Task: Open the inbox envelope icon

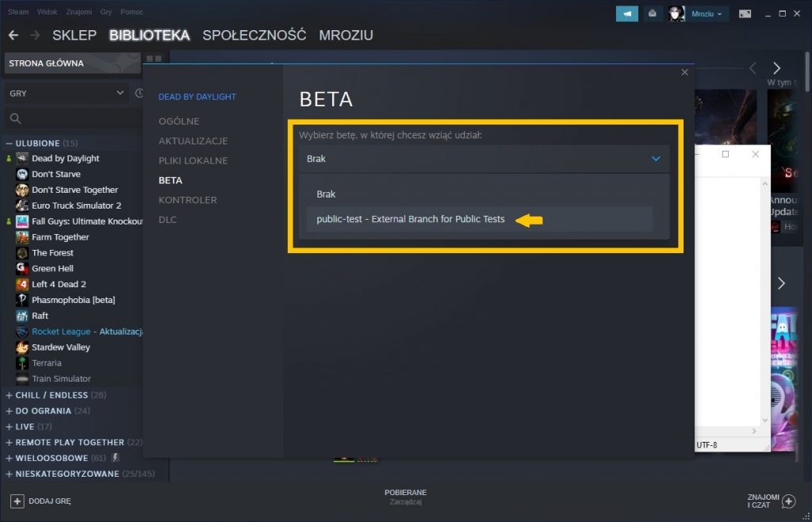Action: click(652, 14)
